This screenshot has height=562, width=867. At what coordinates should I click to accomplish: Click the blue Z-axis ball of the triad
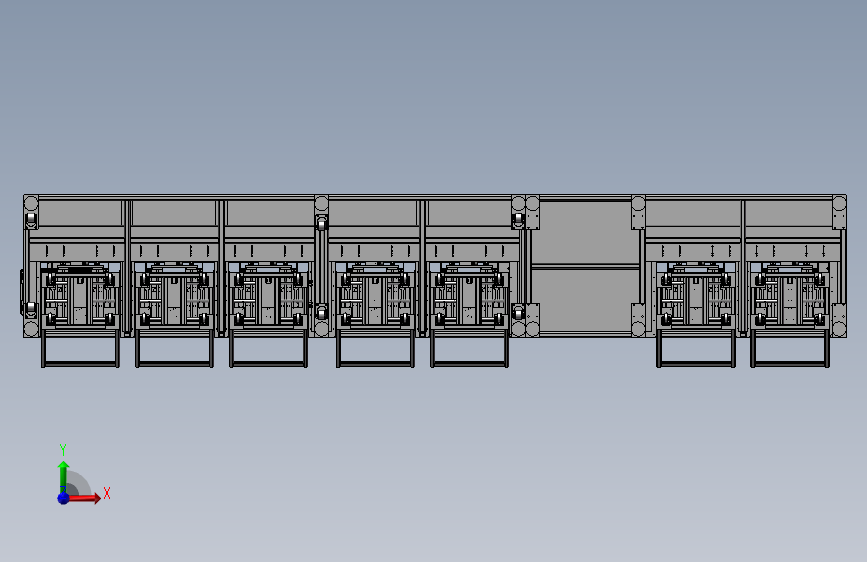[x=64, y=498]
